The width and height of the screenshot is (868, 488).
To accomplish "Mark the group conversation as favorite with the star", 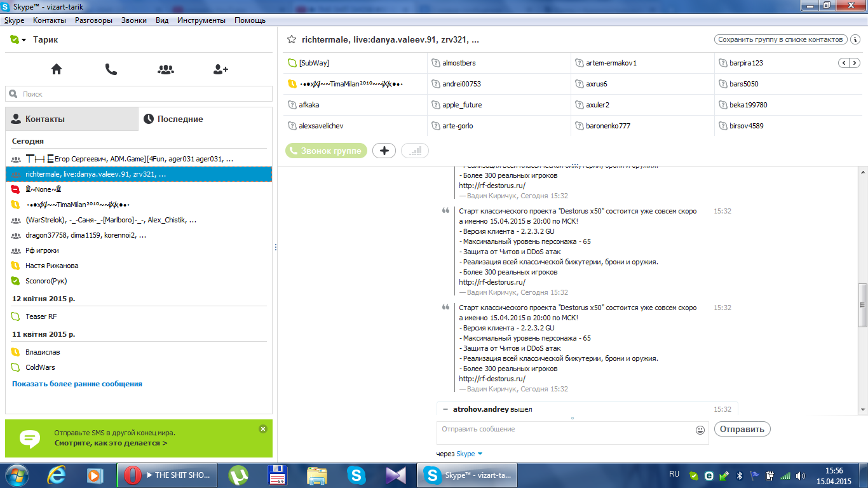I will click(x=292, y=39).
